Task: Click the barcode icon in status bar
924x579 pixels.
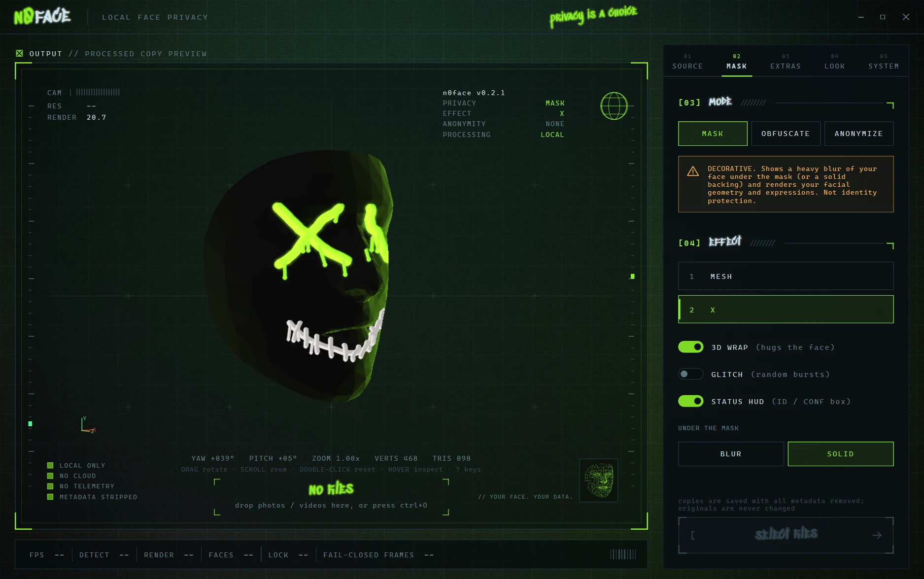Action: [623, 554]
